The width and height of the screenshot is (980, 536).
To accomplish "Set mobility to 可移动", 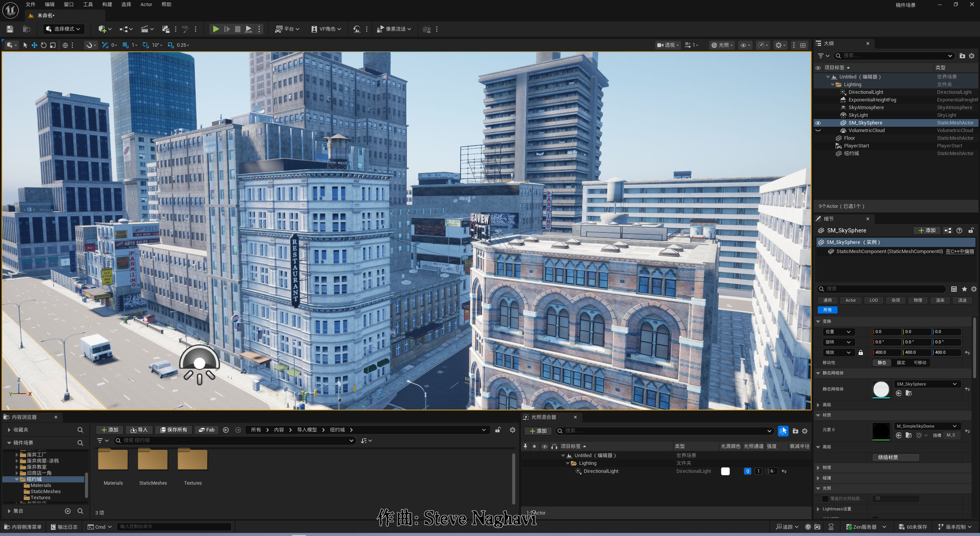I will [x=920, y=363].
